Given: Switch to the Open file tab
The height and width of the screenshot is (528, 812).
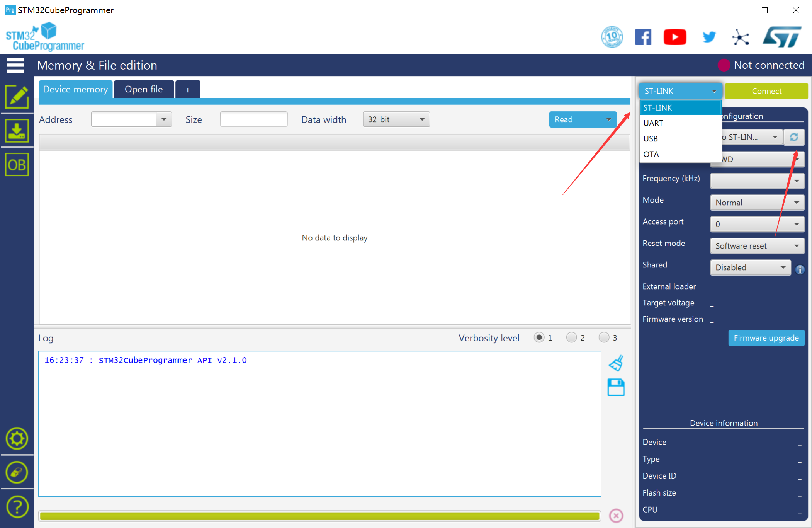Looking at the screenshot, I should 144,89.
